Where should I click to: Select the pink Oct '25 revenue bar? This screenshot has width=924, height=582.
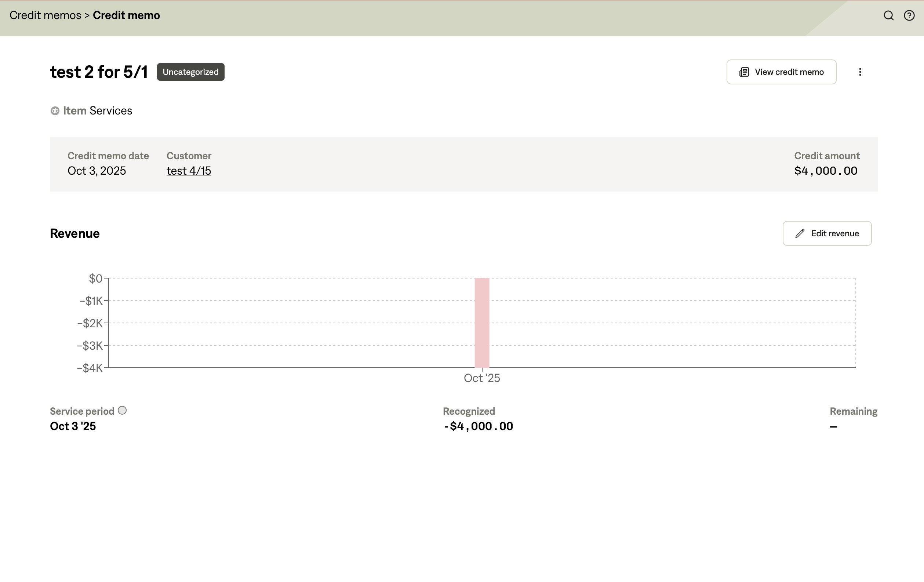click(x=482, y=322)
